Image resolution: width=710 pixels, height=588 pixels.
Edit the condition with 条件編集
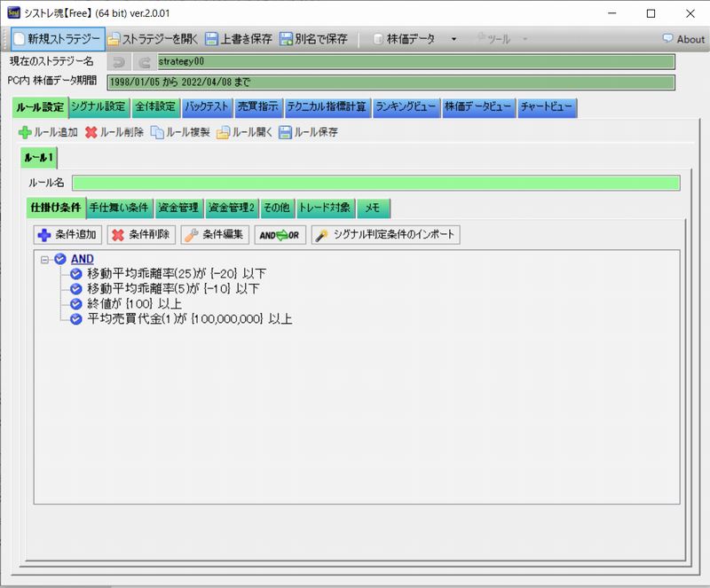click(x=215, y=235)
